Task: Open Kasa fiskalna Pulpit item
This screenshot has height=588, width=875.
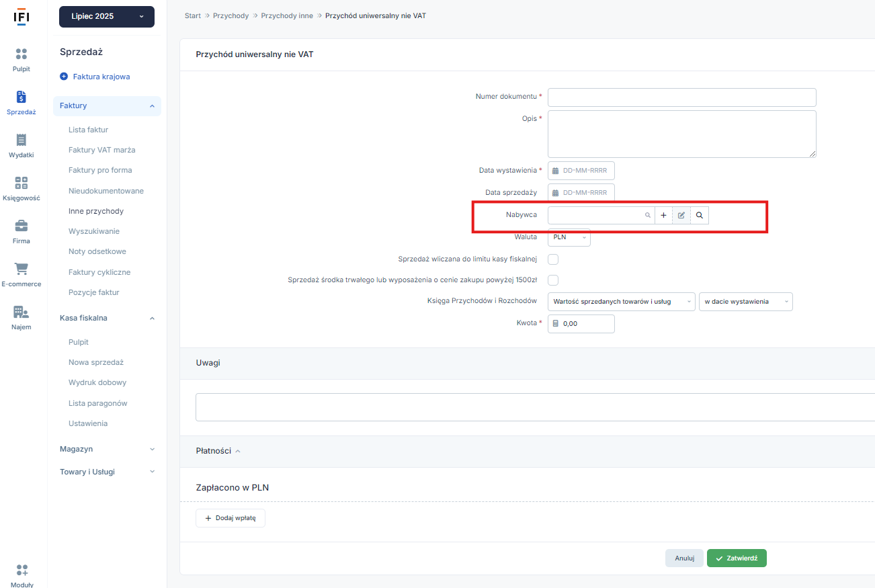Action: tap(79, 342)
